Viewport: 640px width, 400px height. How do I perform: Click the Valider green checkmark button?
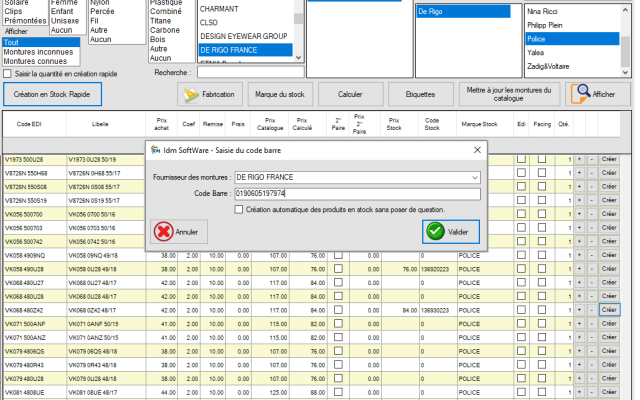(451, 232)
